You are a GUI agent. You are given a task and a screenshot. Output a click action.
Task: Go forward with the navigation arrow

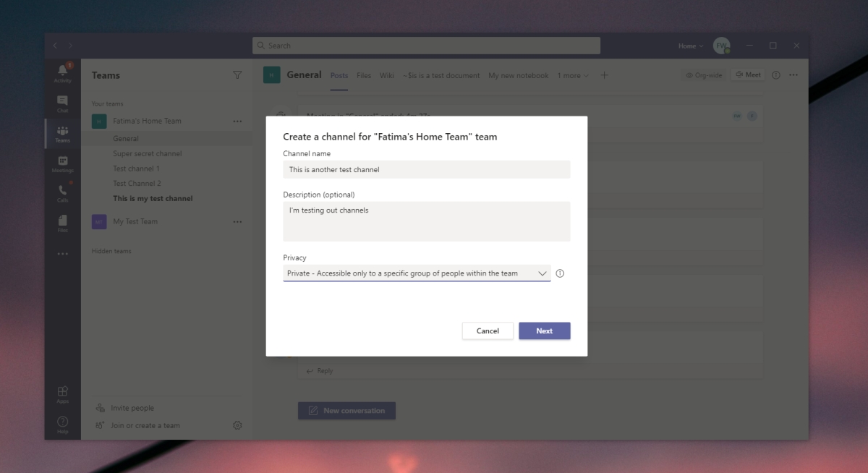(70, 46)
